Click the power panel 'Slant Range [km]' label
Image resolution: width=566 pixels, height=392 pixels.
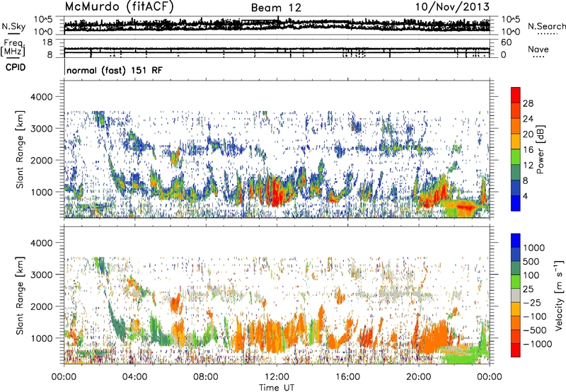pos(20,149)
